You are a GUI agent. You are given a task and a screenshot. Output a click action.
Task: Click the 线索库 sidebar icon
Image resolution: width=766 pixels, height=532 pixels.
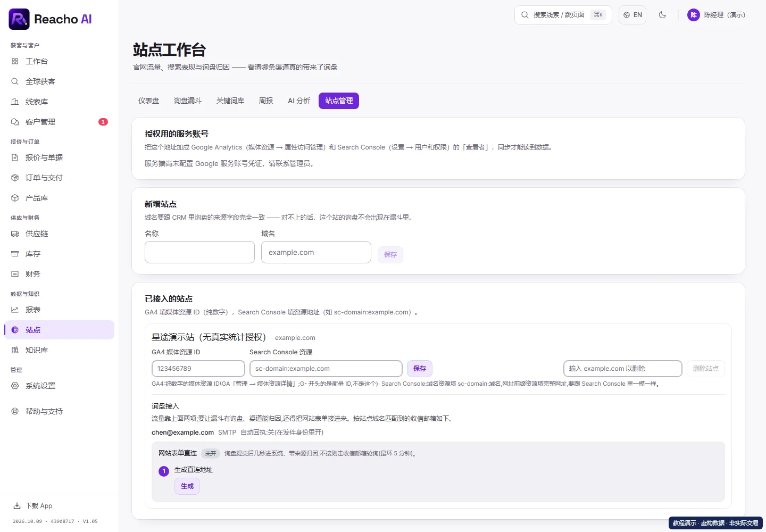[15, 102]
